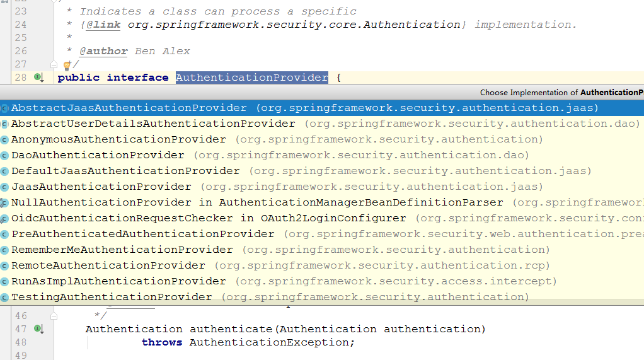The width and height of the screenshot is (644, 360).
Task: Choose PreAuthenticatedAuthenticationProvider entry
Action: 322,235
